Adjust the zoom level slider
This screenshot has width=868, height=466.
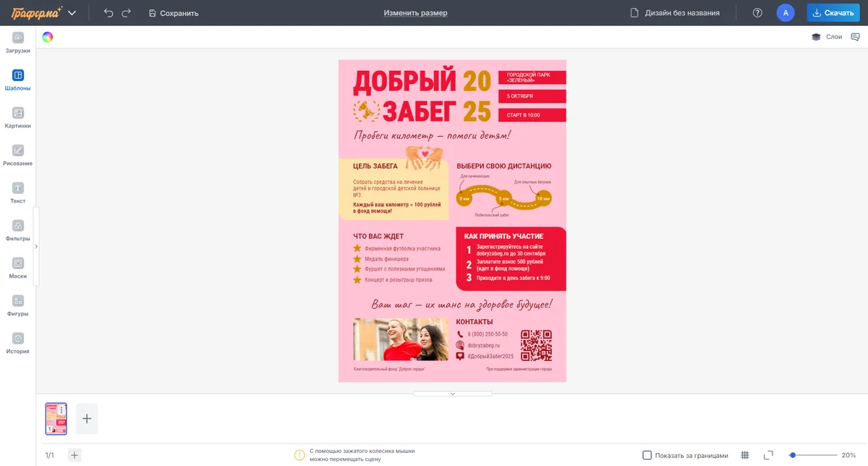pos(793,455)
